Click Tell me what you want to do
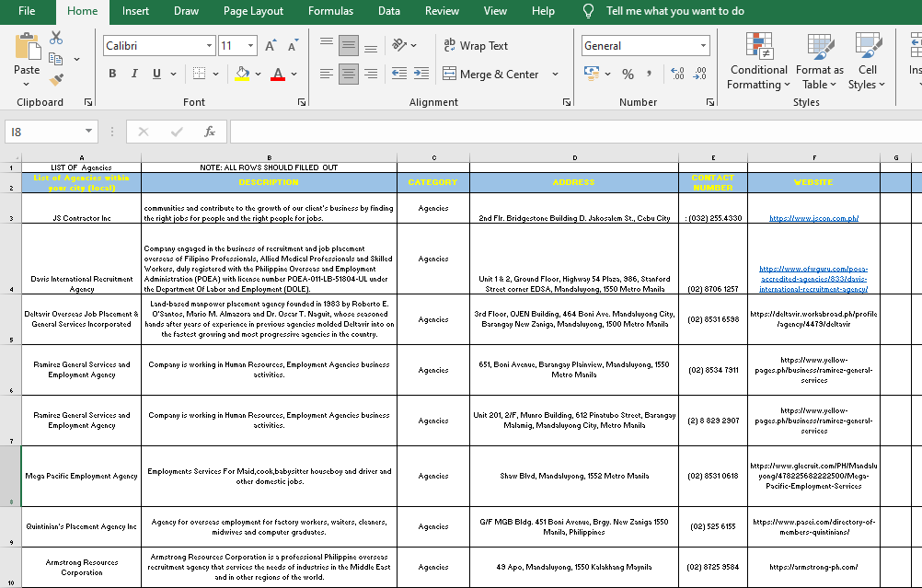The width and height of the screenshot is (922, 588). click(x=674, y=11)
